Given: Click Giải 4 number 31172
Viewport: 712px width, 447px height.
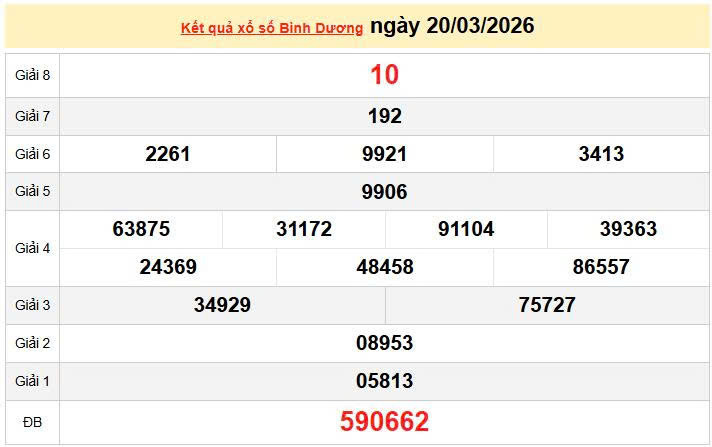Looking at the screenshot, I should point(304,229).
